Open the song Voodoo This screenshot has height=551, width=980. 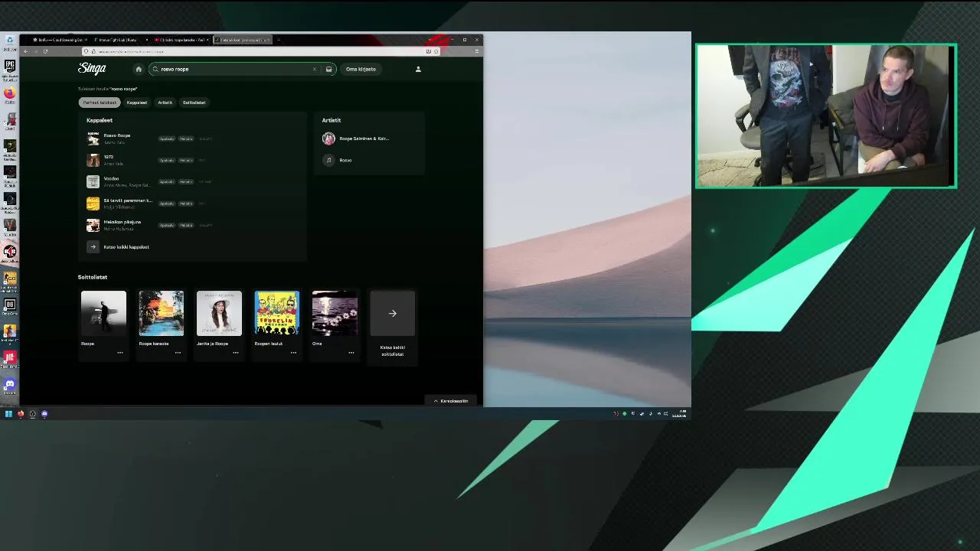point(111,178)
